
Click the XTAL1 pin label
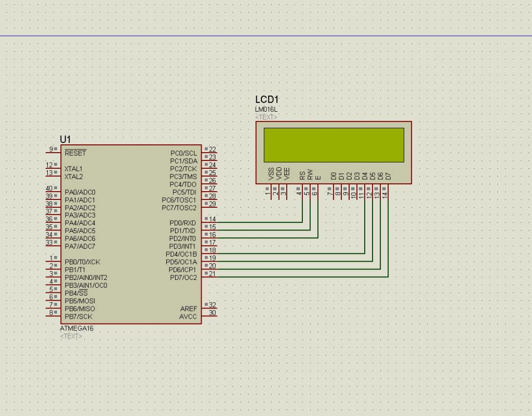pyautogui.click(x=73, y=168)
